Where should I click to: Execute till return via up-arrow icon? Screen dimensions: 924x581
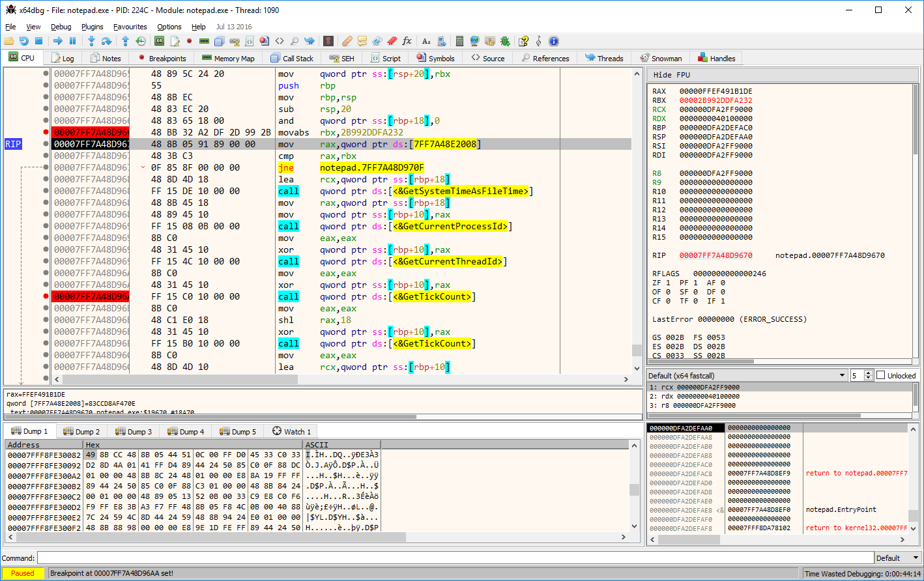(x=125, y=41)
